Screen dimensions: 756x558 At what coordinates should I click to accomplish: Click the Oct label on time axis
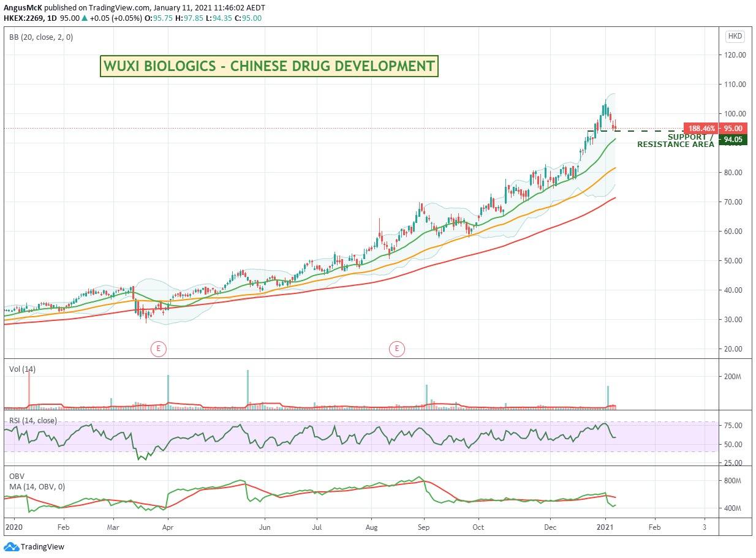click(x=479, y=527)
